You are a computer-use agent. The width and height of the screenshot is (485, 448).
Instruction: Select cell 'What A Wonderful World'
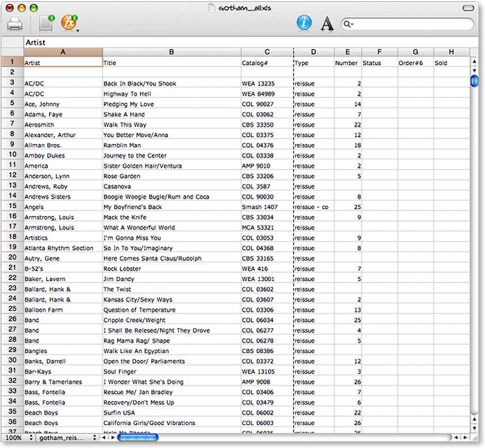(172, 227)
